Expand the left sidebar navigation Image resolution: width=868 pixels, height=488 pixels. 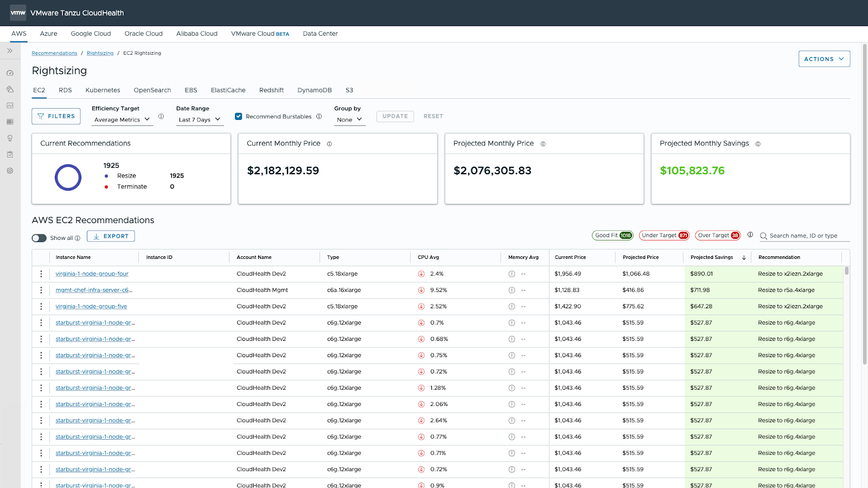tap(10, 50)
